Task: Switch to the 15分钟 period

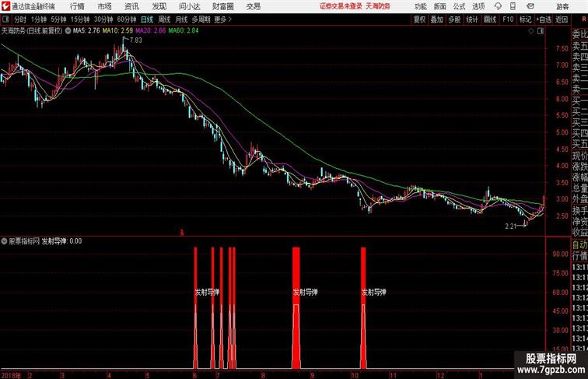Action: point(80,19)
